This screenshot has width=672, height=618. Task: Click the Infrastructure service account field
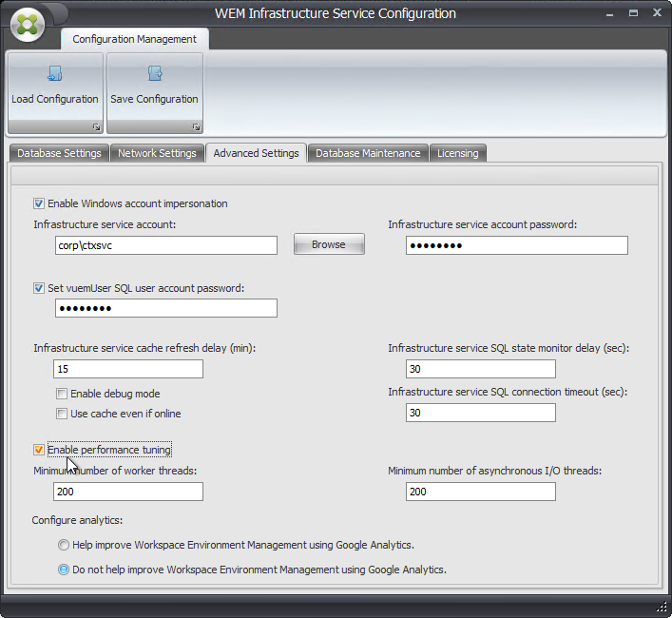pyautogui.click(x=166, y=245)
